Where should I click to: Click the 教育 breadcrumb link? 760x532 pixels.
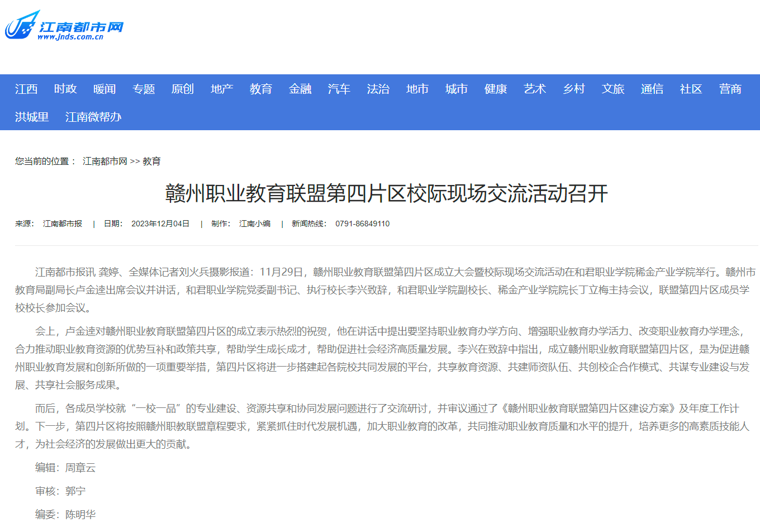(151, 161)
